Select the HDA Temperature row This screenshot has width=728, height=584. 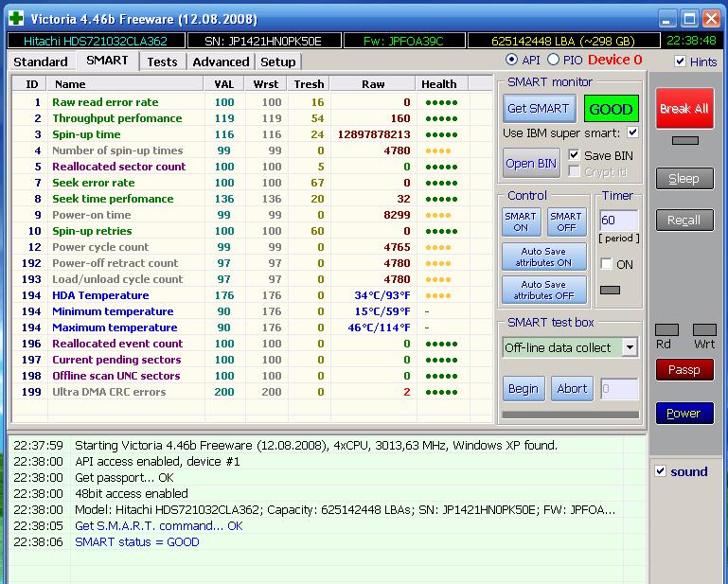point(252,295)
